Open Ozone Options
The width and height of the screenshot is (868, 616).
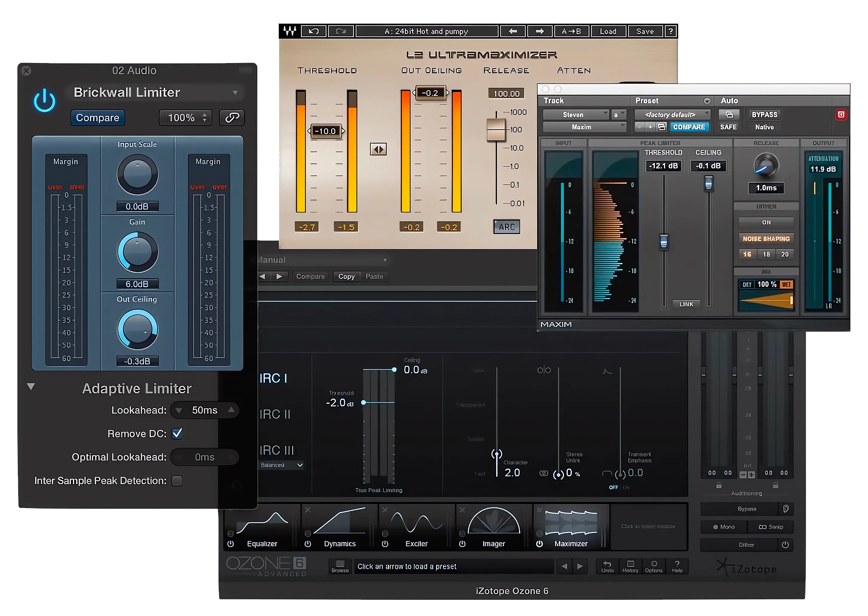click(654, 566)
